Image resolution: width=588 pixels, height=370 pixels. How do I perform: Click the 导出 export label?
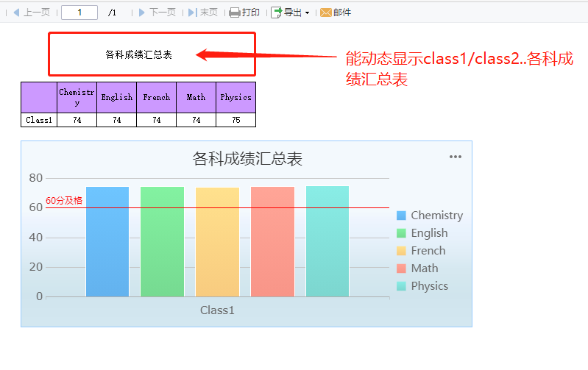point(292,13)
